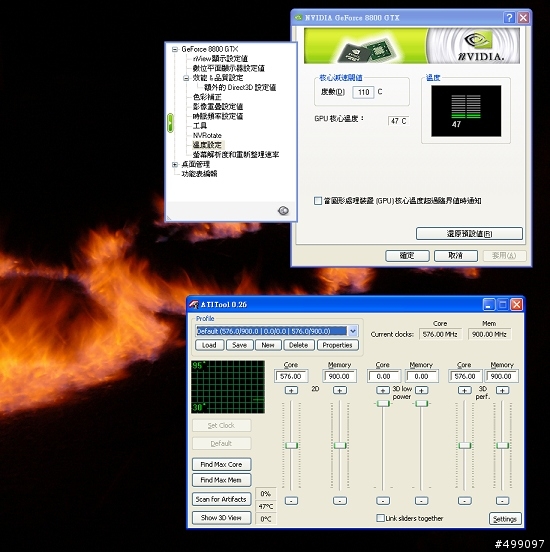Select 影像重疊設定值 tree item

coord(218,106)
